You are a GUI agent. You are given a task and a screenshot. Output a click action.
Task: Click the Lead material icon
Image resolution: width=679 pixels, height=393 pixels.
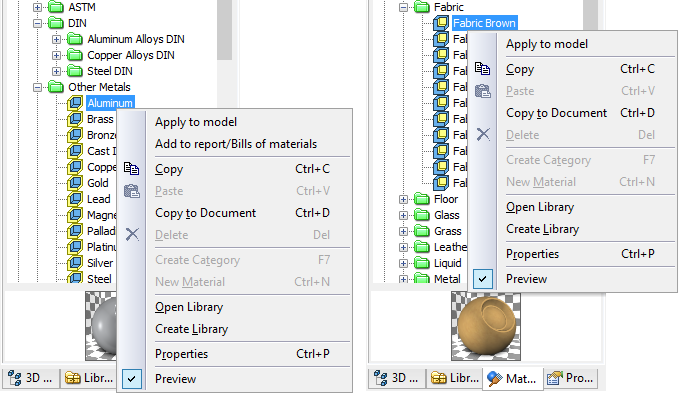[x=75, y=199]
